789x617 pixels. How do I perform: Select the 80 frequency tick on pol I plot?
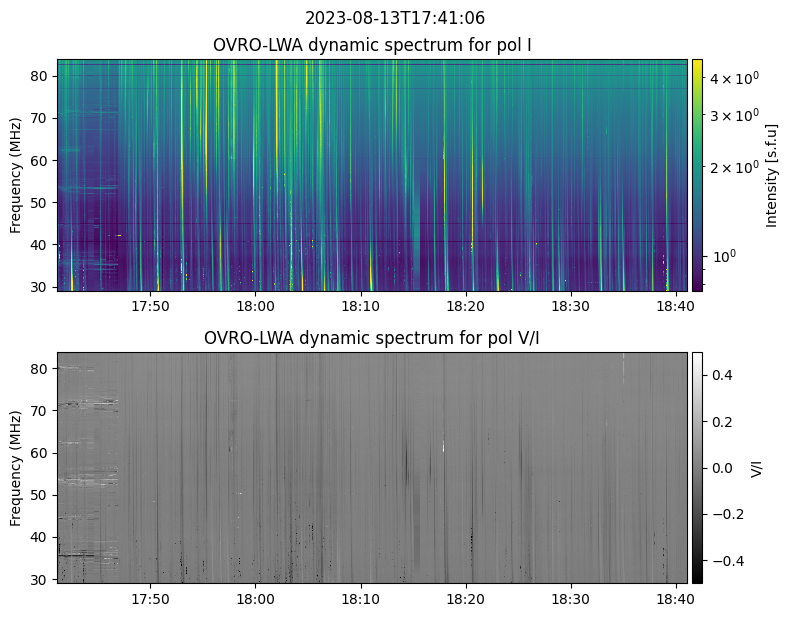coord(40,76)
